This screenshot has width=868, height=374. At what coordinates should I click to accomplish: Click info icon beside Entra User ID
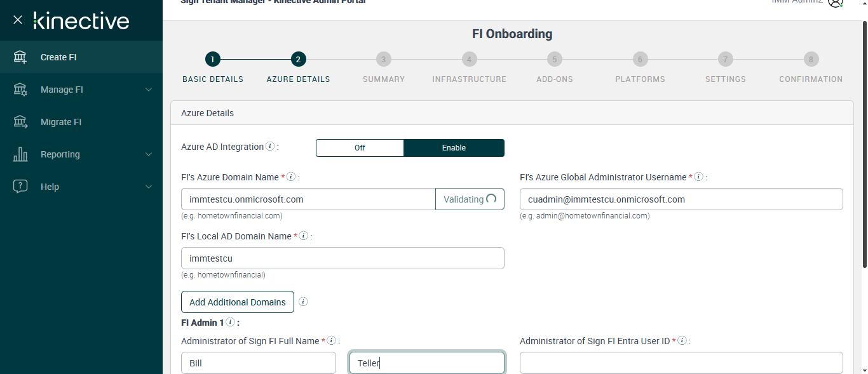coord(682,340)
